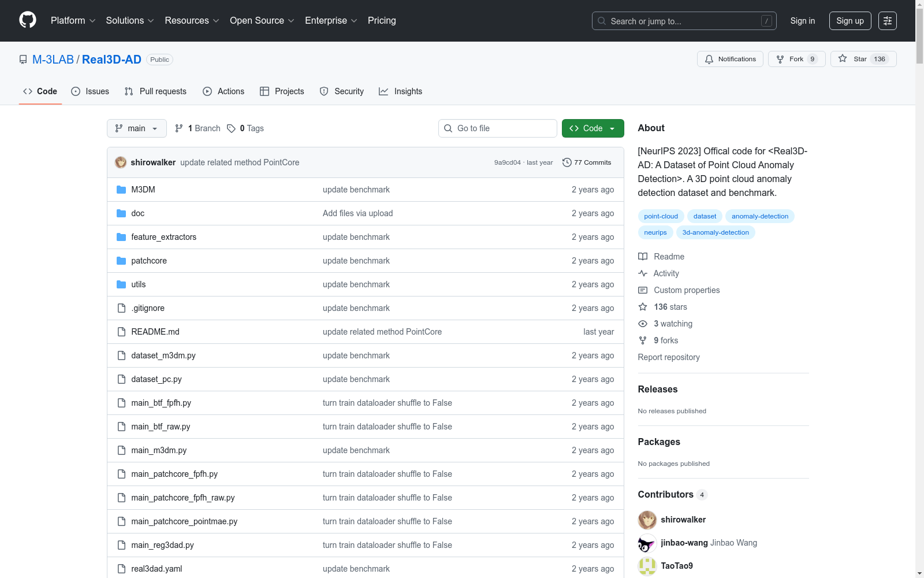924x578 pixels.
Task: Click the Notifications bell icon
Action: 709,59
